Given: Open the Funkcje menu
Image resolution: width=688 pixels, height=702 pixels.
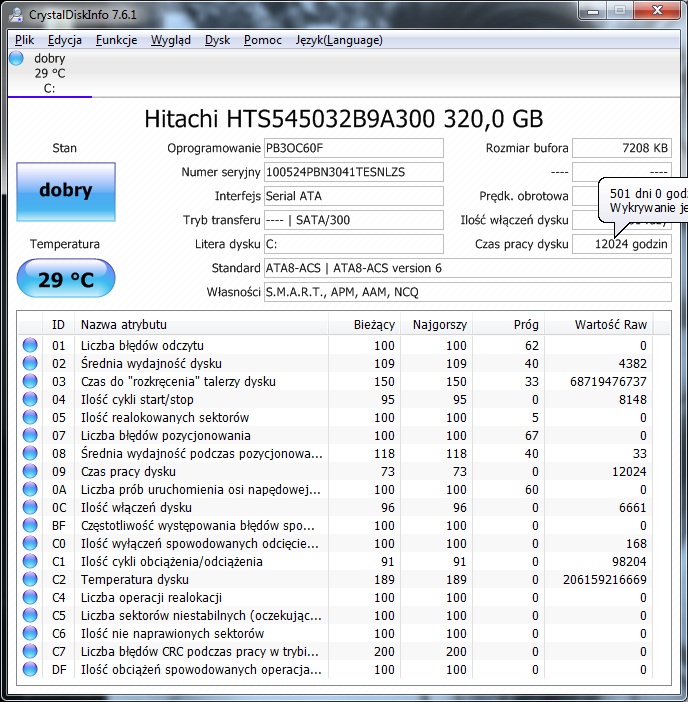Looking at the screenshot, I should tap(116, 40).
